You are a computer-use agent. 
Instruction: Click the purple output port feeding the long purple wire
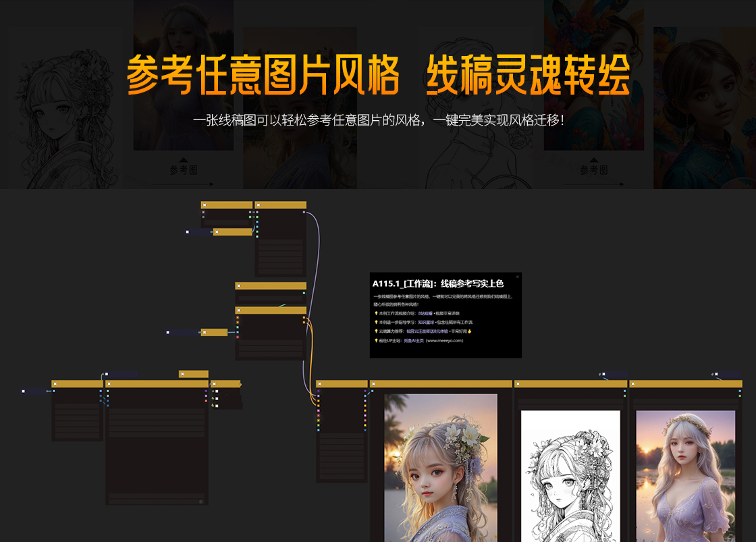[x=304, y=212]
